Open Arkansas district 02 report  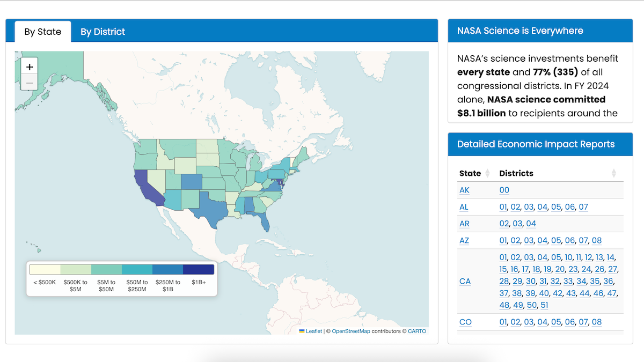(x=504, y=224)
